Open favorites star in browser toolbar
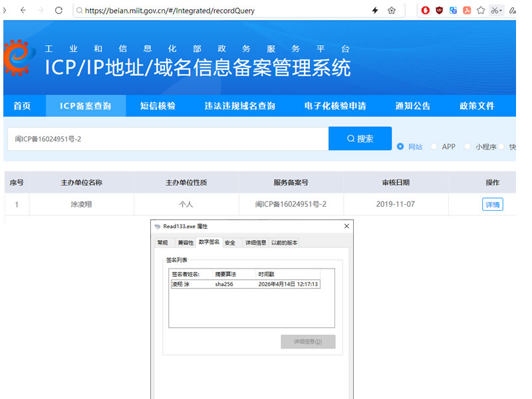 coord(481,11)
